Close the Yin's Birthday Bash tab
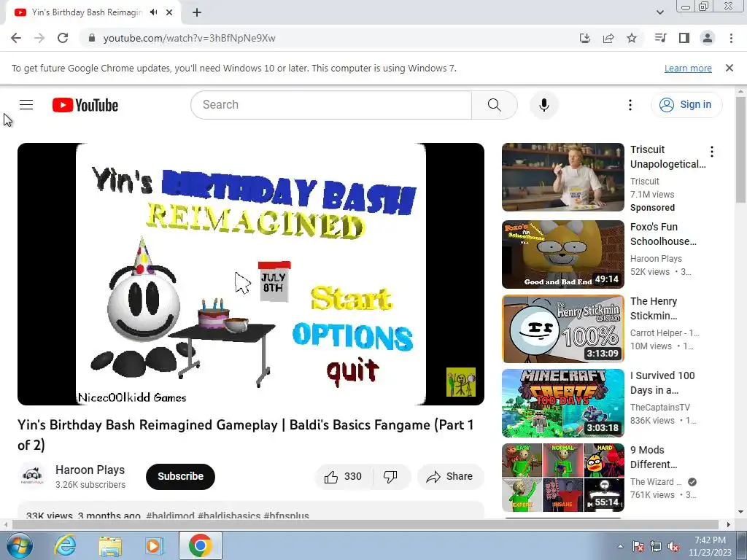The height and width of the screenshot is (560, 747). (169, 12)
